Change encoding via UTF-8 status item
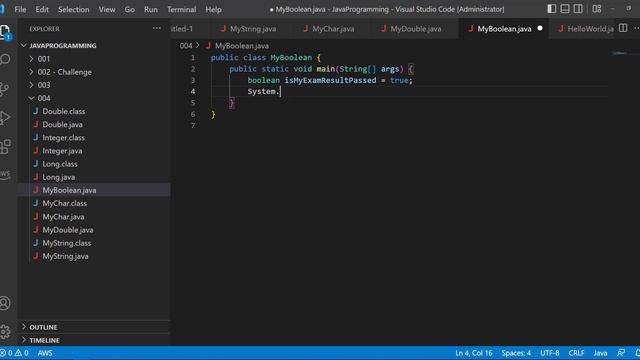Viewport: 640px width, 360px height. [550, 353]
